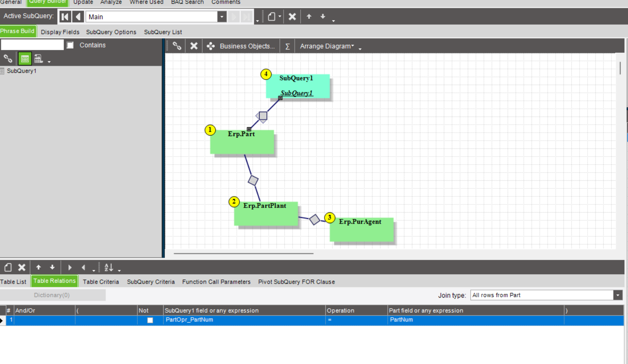Open the Display Fields tab

click(x=60, y=32)
